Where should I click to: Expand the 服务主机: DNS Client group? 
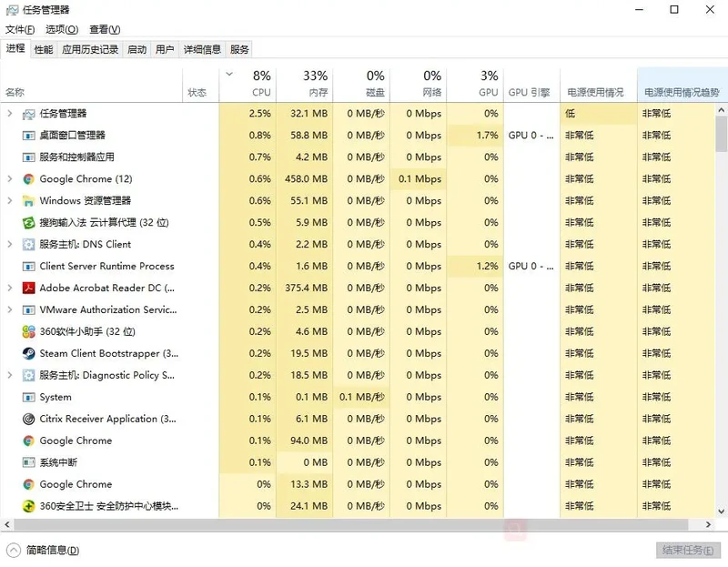(x=9, y=244)
